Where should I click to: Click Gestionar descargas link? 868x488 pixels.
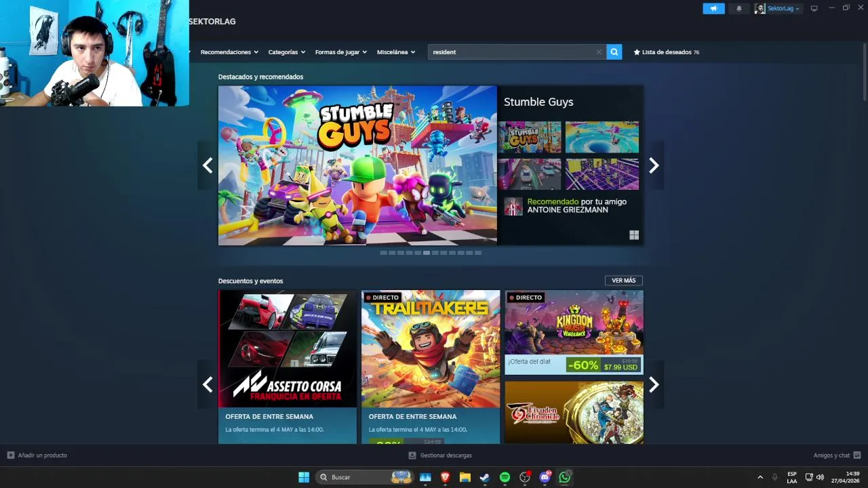(446, 455)
